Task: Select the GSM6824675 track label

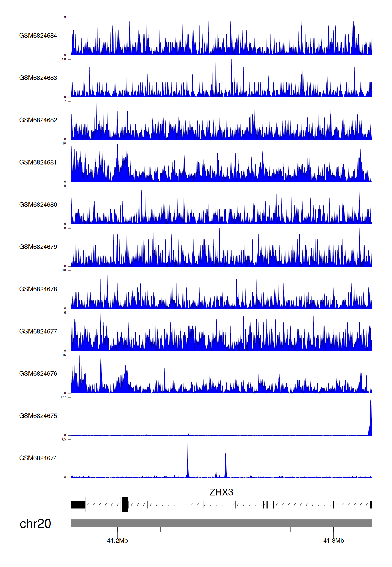Action: 38,416
